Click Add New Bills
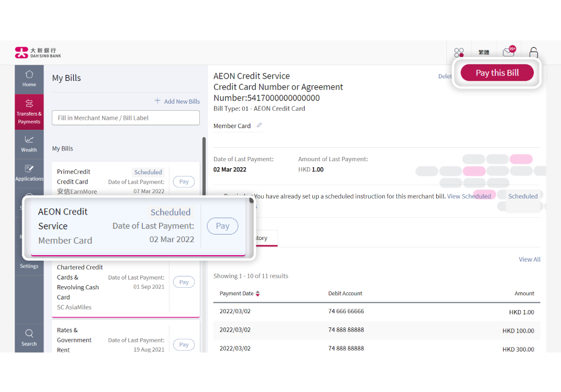 coord(177,101)
